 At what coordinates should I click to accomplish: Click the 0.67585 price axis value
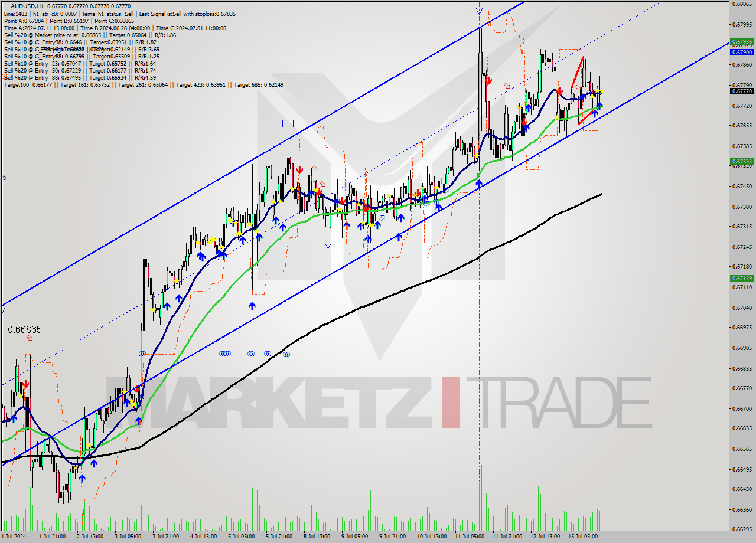[x=742, y=146]
